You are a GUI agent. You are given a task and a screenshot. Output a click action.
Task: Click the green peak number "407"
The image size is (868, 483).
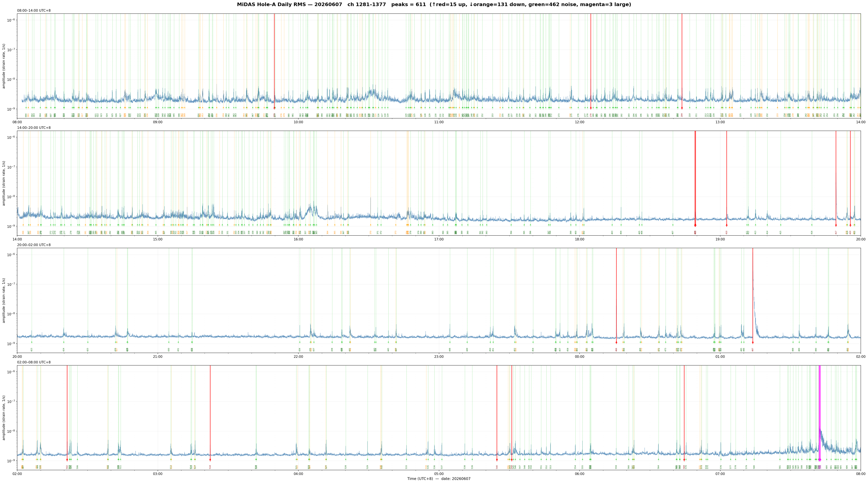(673, 233)
